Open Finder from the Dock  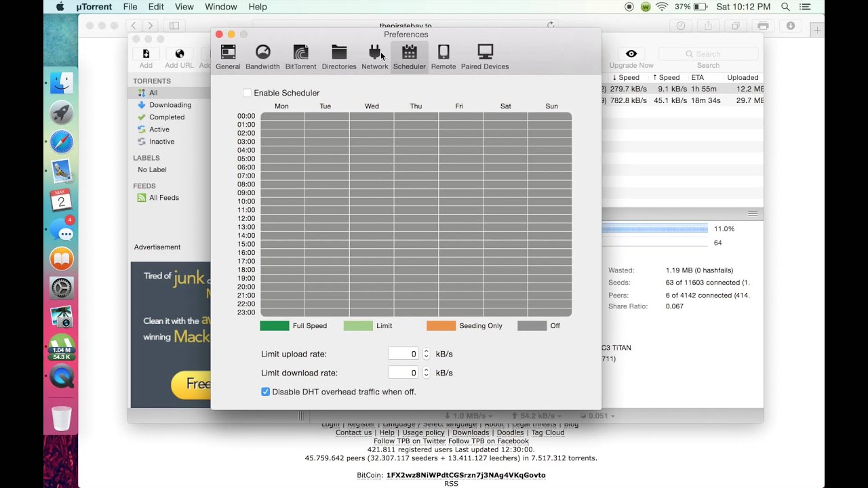pos(62,83)
